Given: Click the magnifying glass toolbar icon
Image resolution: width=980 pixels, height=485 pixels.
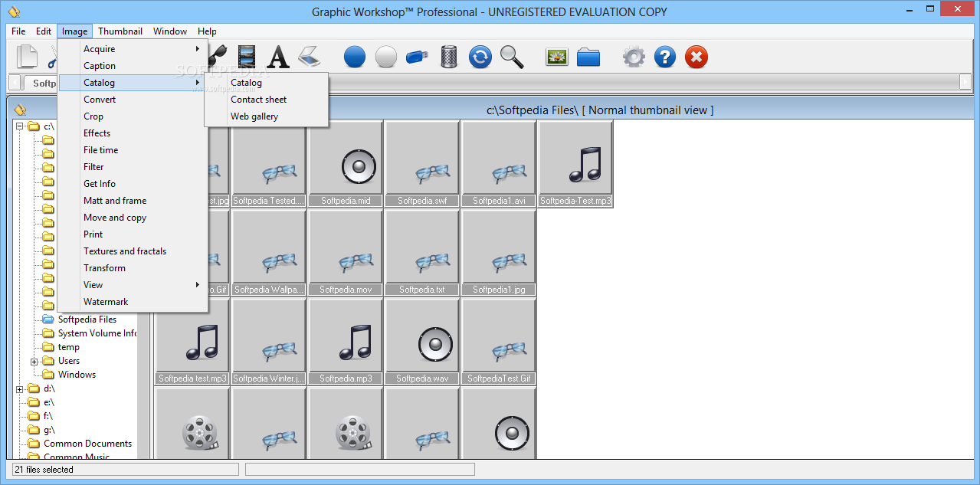Looking at the screenshot, I should click(x=512, y=57).
